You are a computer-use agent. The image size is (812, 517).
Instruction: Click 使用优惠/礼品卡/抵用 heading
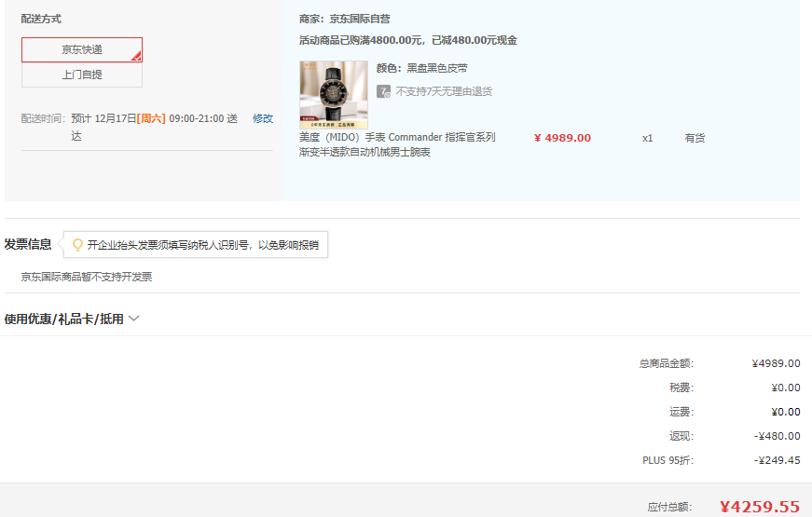point(63,319)
